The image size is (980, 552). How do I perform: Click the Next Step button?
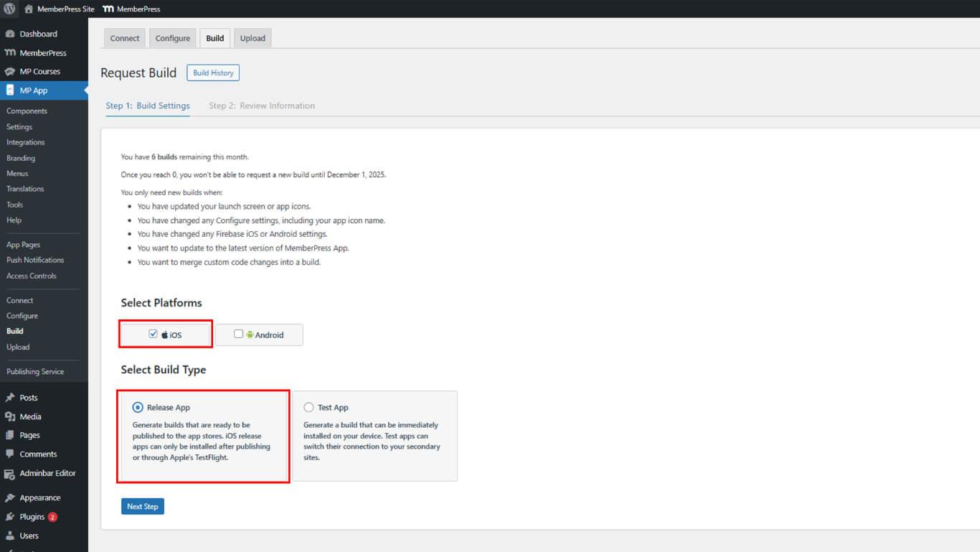[142, 507]
